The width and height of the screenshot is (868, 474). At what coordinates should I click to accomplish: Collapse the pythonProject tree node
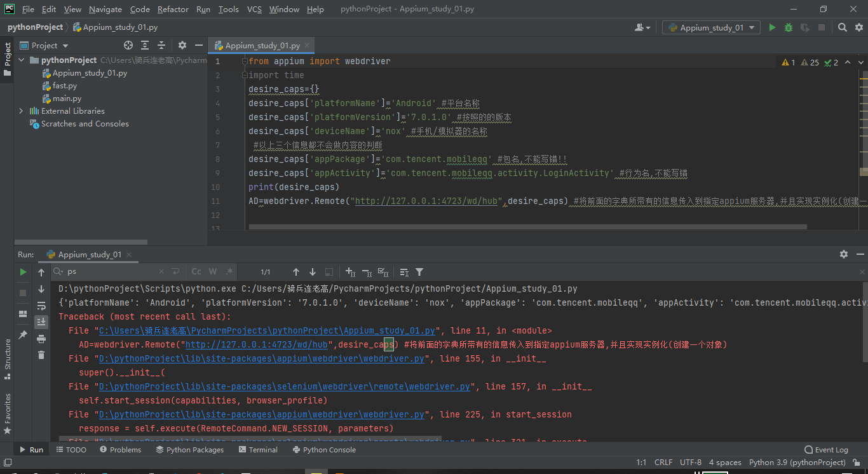(x=22, y=60)
